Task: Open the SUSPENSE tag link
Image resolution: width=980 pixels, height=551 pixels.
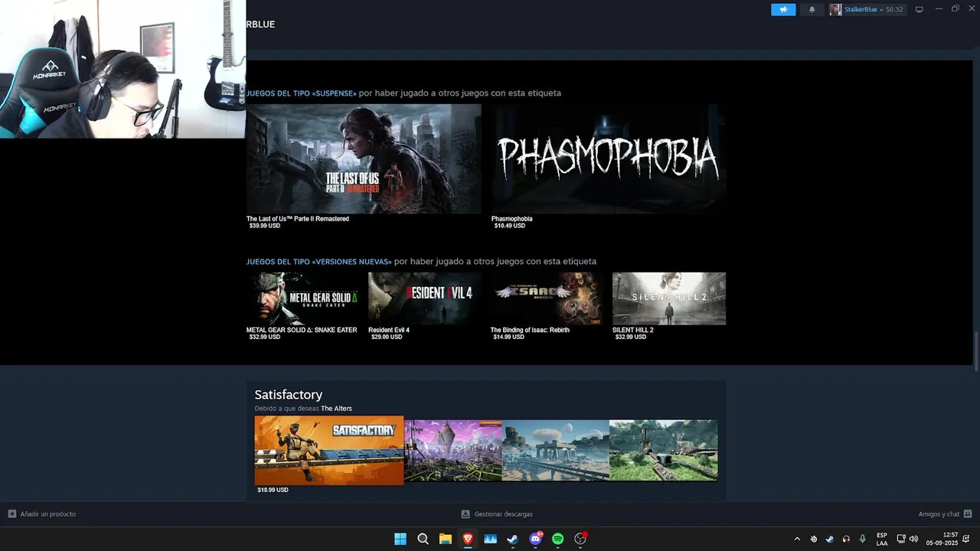Action: [x=302, y=93]
